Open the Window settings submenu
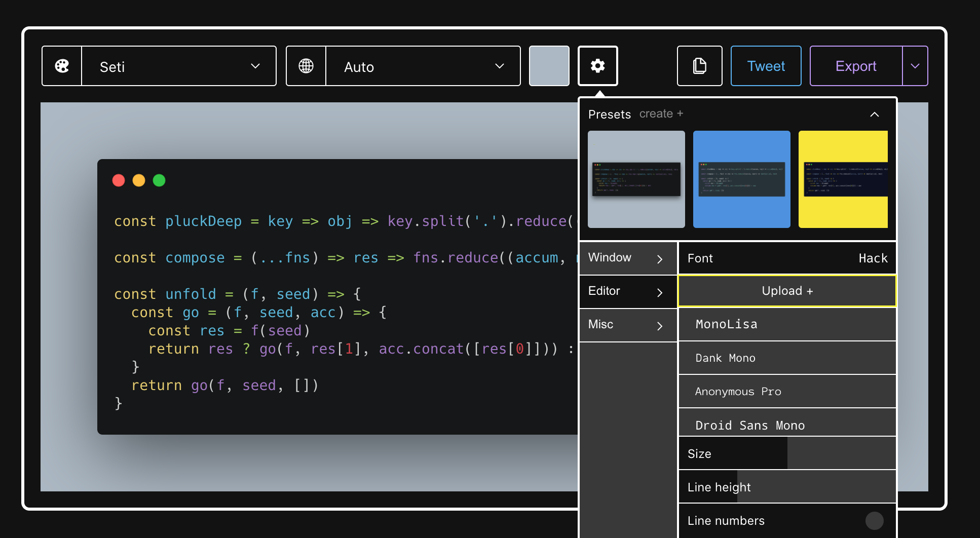Screen dimensions: 980x538 628,258
